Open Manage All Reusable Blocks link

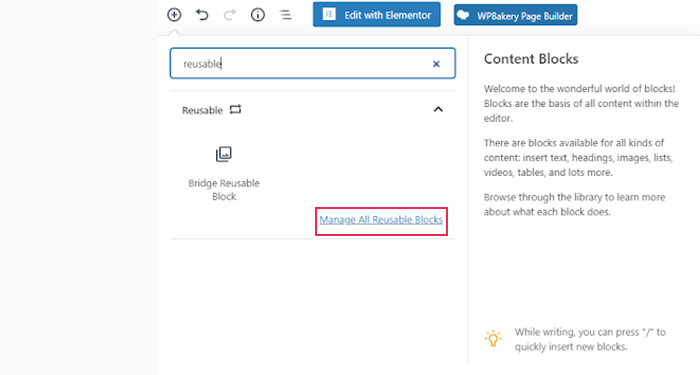click(381, 220)
